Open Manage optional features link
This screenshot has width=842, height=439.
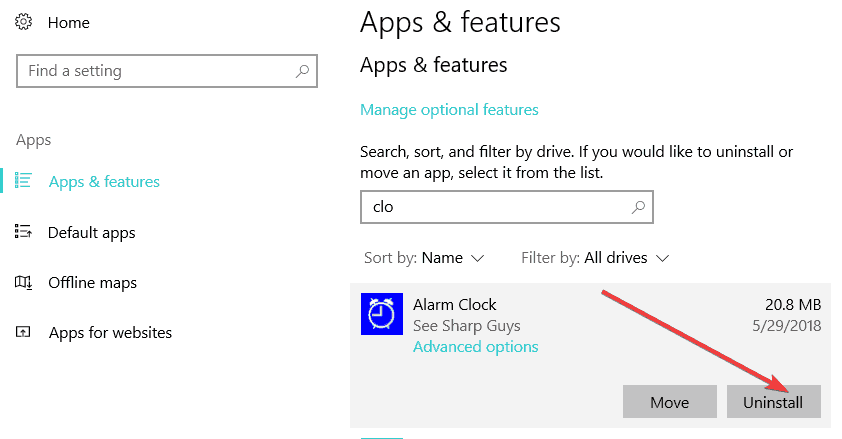pos(449,110)
